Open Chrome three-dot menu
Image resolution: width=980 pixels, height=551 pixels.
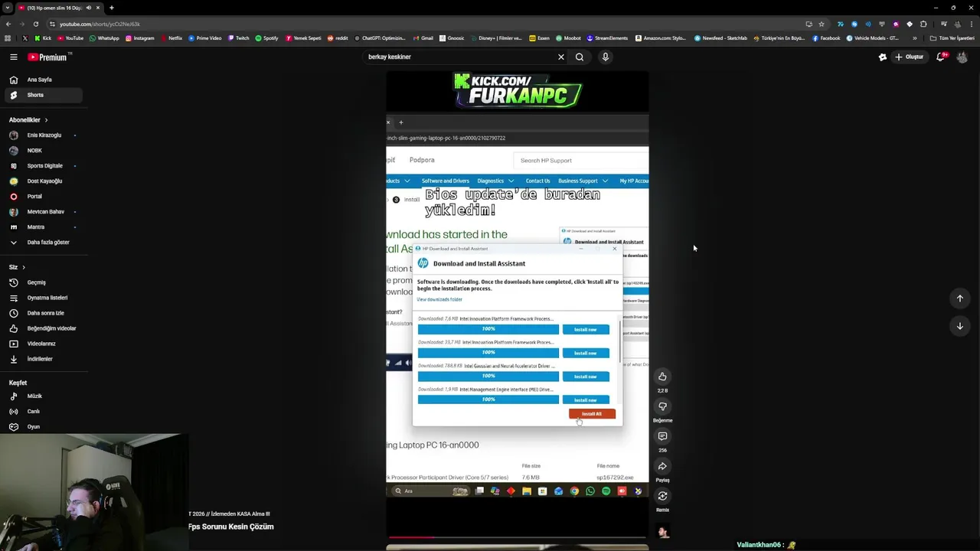(971, 24)
